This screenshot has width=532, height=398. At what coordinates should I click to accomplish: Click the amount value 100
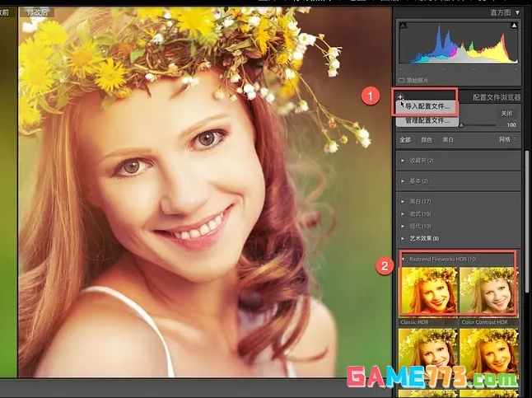pos(511,125)
